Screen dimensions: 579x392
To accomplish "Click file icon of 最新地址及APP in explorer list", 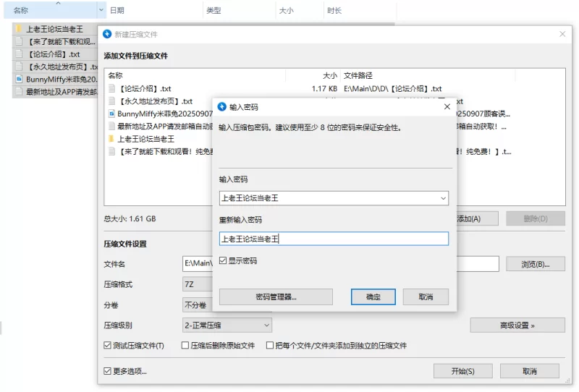I will 19,92.
